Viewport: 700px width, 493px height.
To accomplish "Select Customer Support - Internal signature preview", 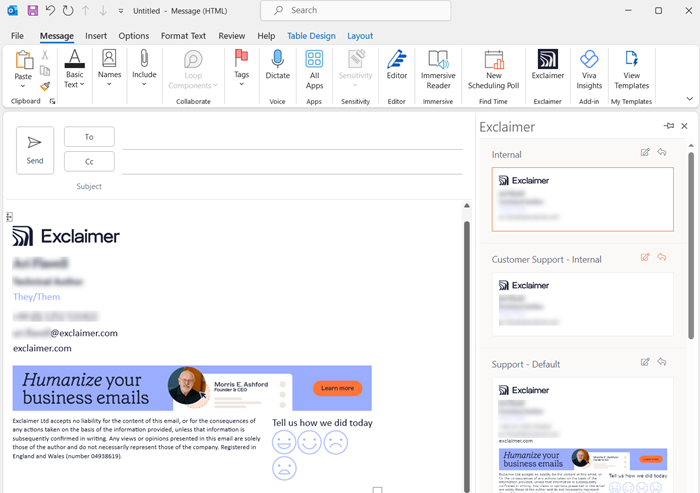I will point(583,304).
